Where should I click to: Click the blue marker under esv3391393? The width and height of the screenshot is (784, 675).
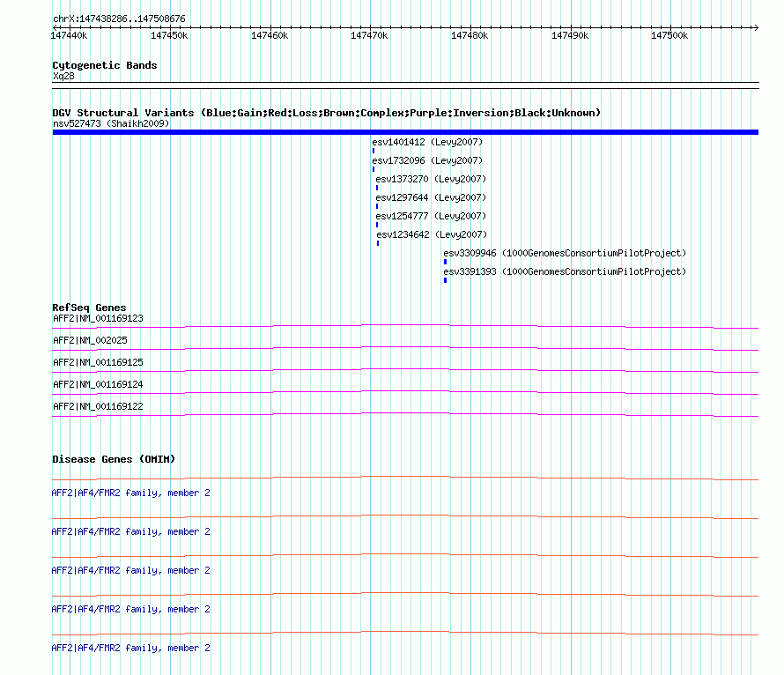pos(445,280)
